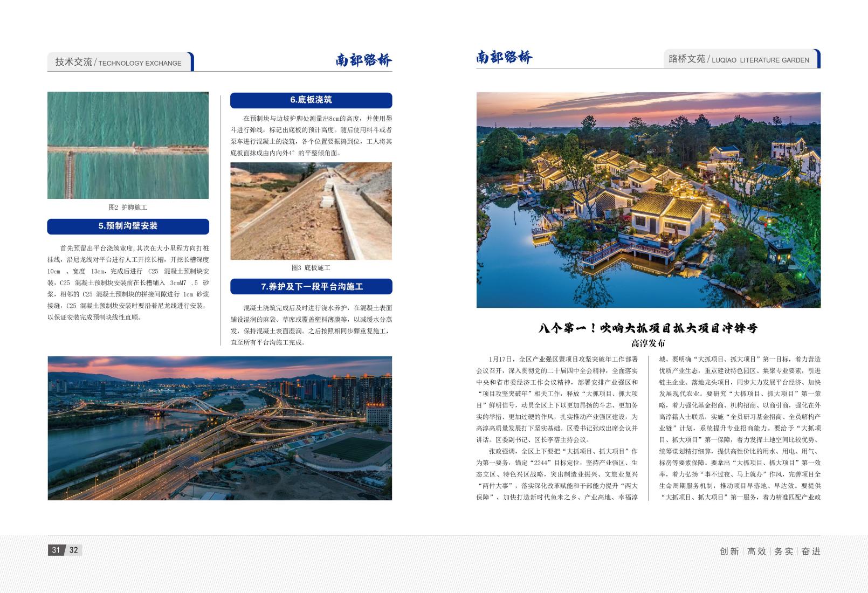This screenshot has height=593, width=868.
Task: Click the heading 6.底板浇筑
Action: [x=311, y=100]
